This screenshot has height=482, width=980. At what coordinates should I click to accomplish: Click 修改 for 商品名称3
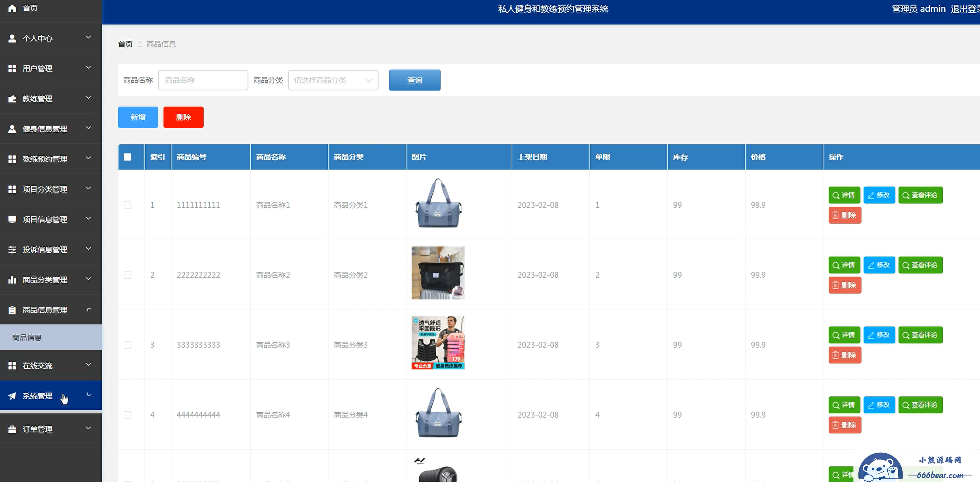879,335
